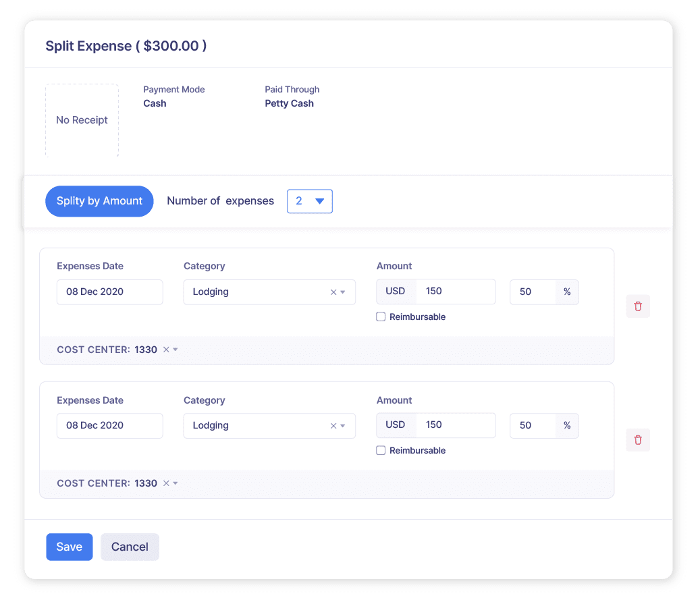Save the split expense
This screenshot has width=700, height=602.
point(69,547)
